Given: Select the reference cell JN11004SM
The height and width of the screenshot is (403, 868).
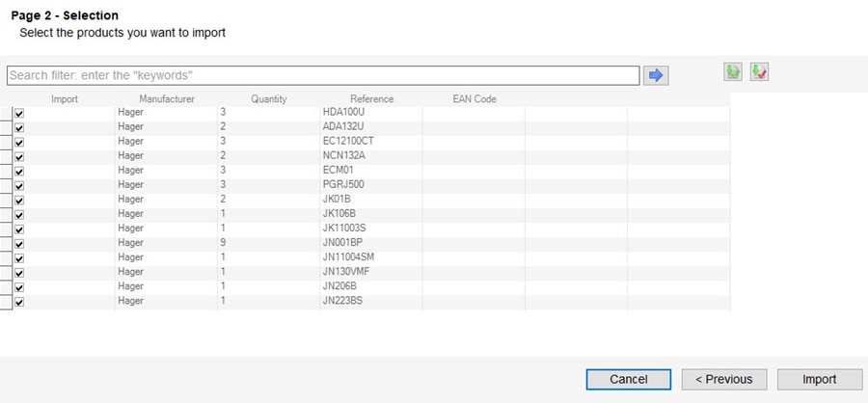Looking at the screenshot, I should 371,256.
